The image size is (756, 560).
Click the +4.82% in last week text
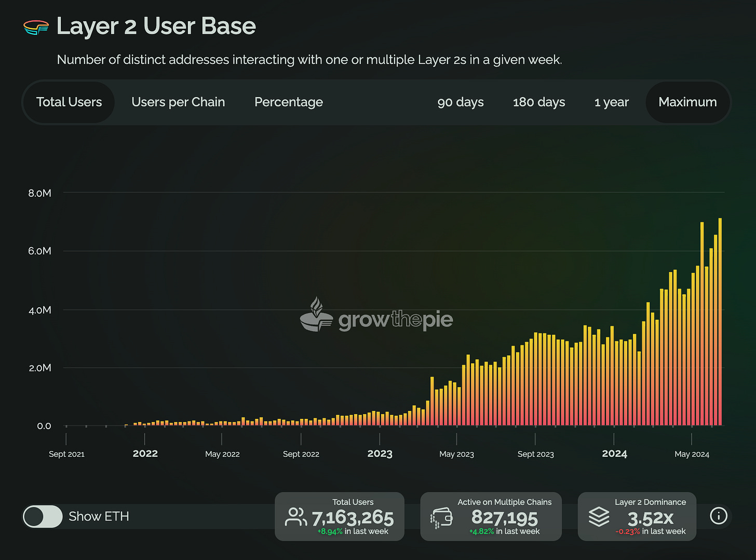[505, 531]
